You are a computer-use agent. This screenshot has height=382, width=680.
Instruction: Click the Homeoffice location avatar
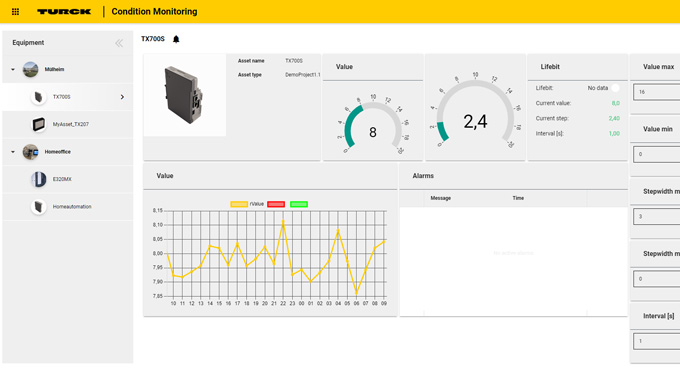point(30,152)
